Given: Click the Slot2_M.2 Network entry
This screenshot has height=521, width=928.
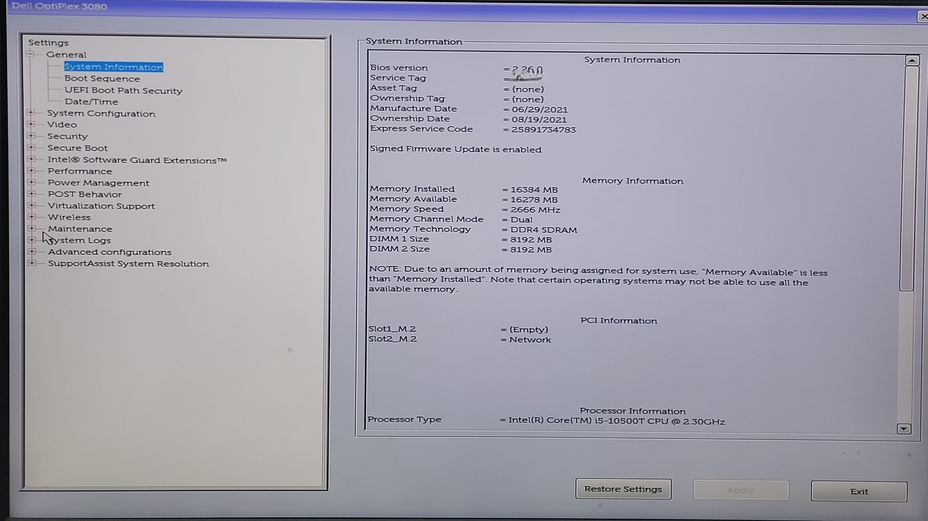Looking at the screenshot, I should [x=530, y=340].
